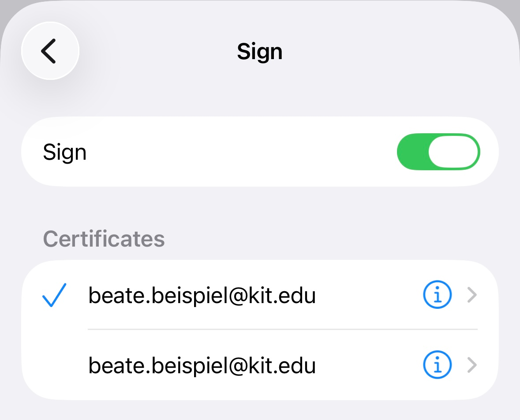Click the divider line between the certificates

click(x=282, y=329)
